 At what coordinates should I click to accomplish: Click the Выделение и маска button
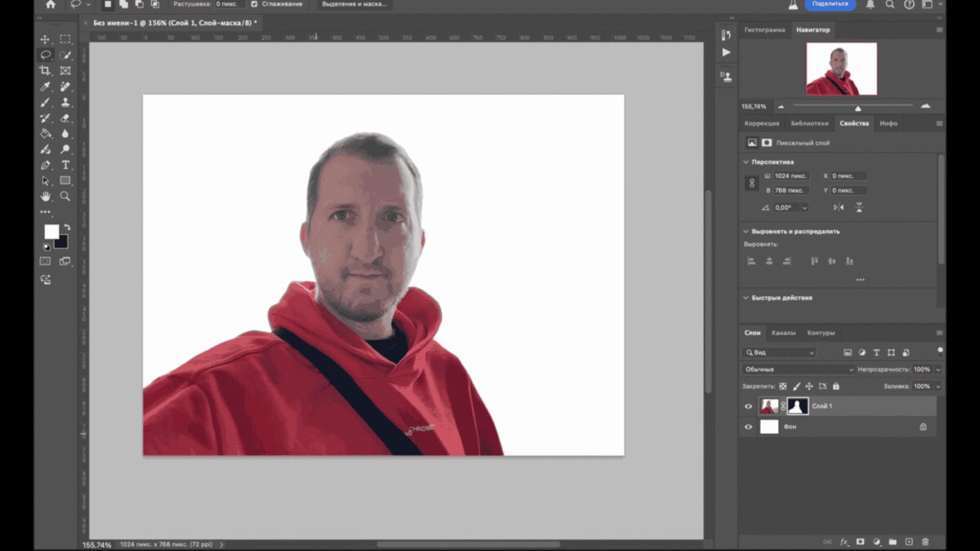pyautogui.click(x=354, y=4)
